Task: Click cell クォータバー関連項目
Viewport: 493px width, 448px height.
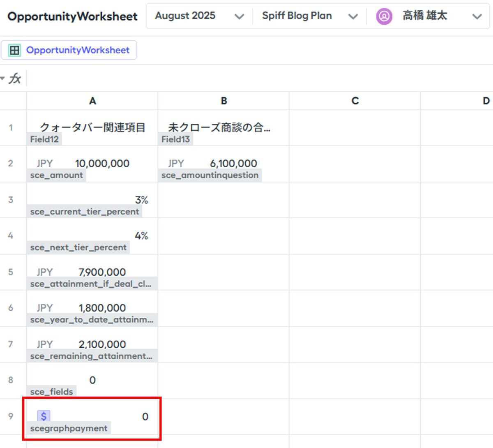Action: pos(92,127)
